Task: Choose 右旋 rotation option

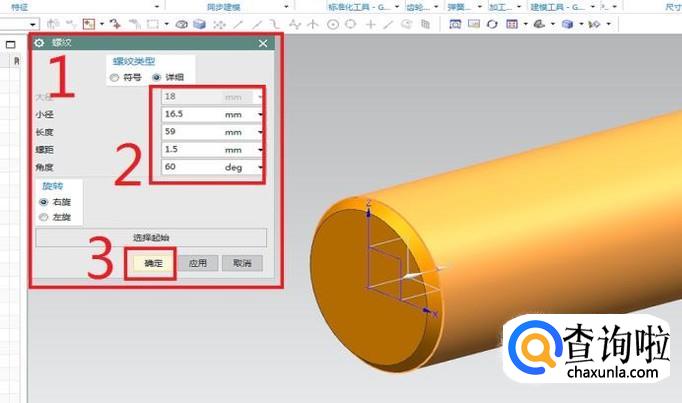Action: pos(43,201)
